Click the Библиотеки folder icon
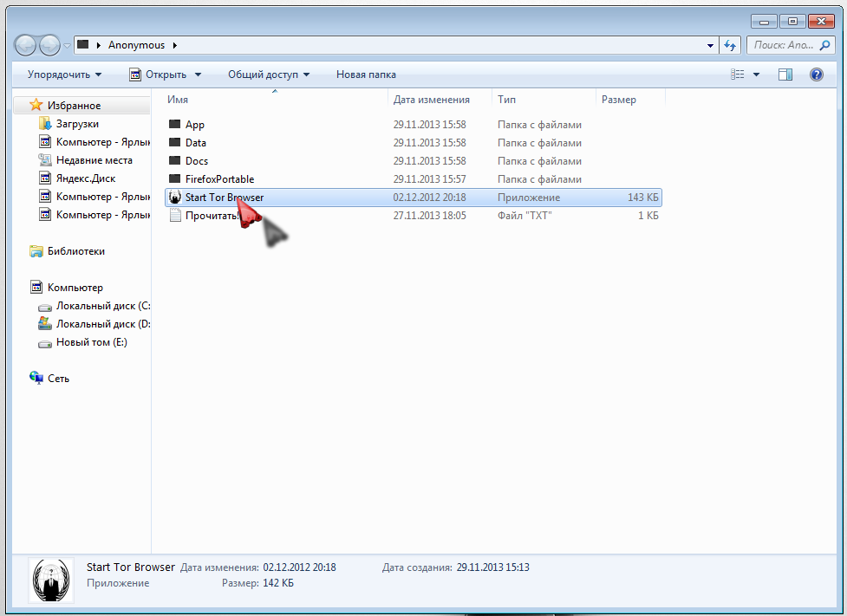Viewport: 847px width, 616px height. [36, 251]
